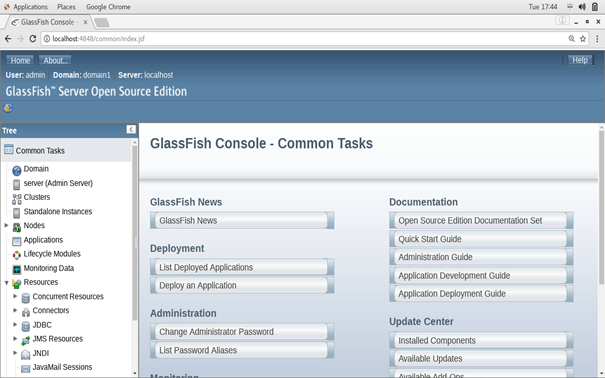Click the Standalone Instances icon
Viewport: 605px width, 378px height.
[x=16, y=213]
